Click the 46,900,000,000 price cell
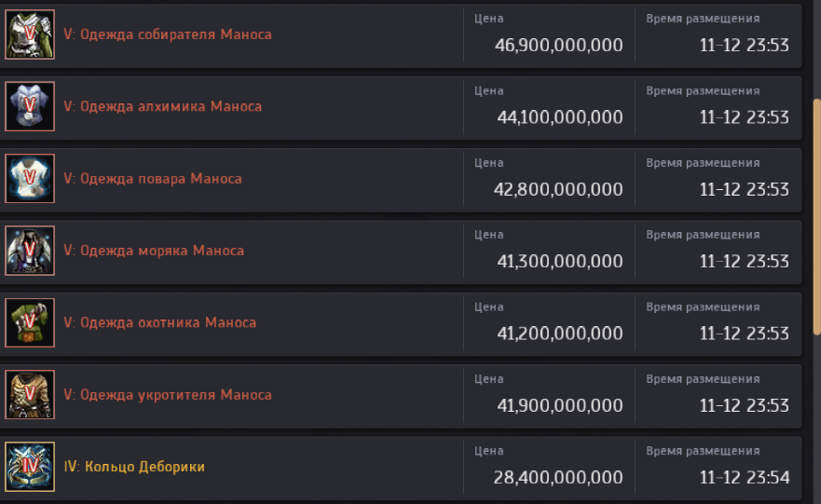The width and height of the screenshot is (821, 504). tap(558, 46)
